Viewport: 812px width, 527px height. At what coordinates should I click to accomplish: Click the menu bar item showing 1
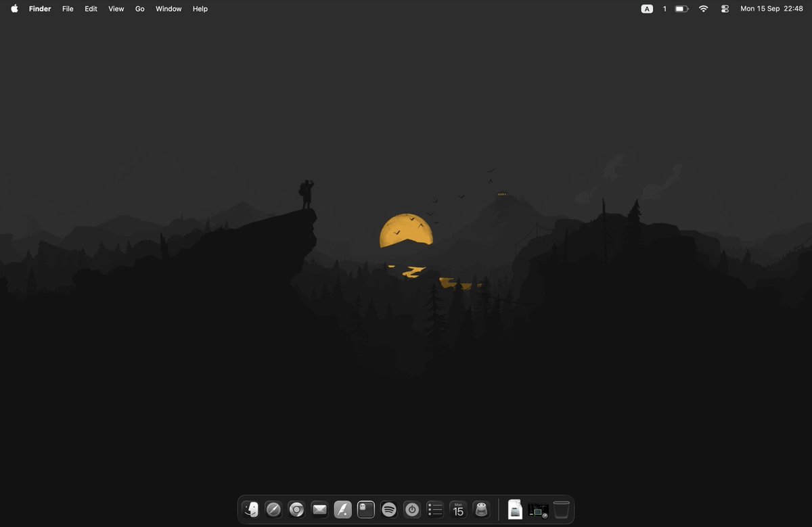[664, 9]
